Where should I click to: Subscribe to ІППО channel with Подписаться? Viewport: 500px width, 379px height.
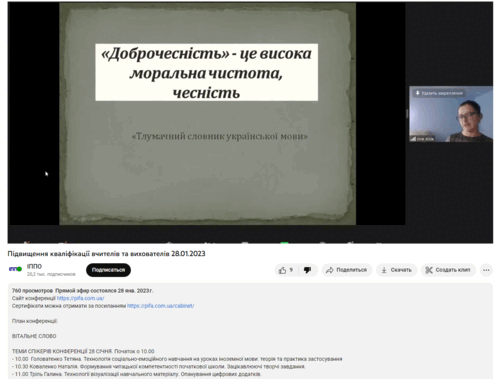point(108,270)
